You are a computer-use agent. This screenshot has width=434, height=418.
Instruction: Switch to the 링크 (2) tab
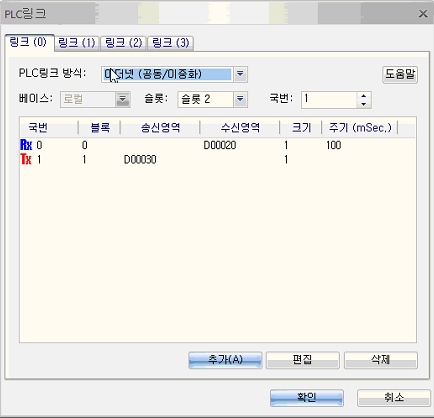coord(124,43)
